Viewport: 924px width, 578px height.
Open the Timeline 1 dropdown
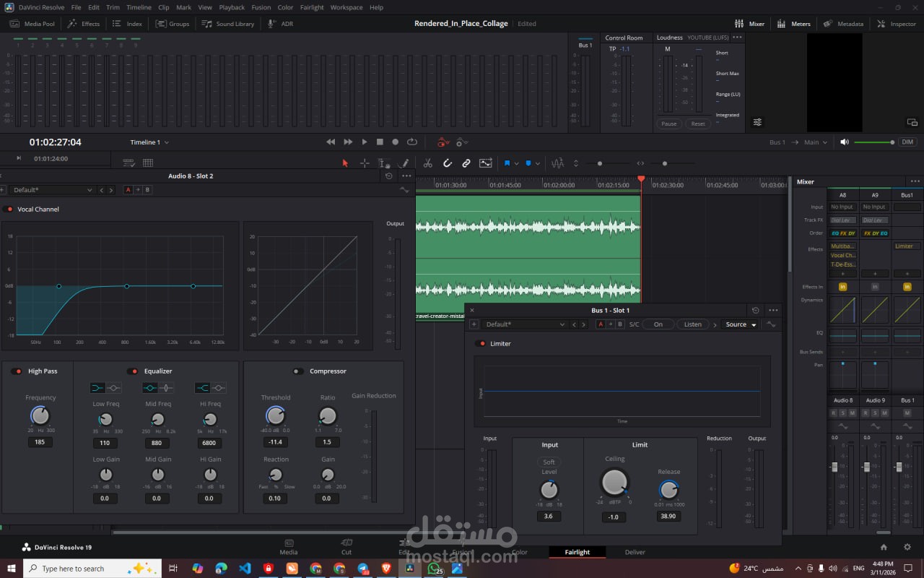[x=149, y=142]
